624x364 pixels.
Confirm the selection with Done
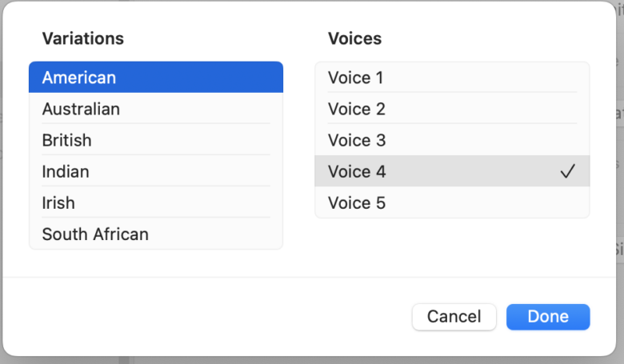pyautogui.click(x=548, y=317)
